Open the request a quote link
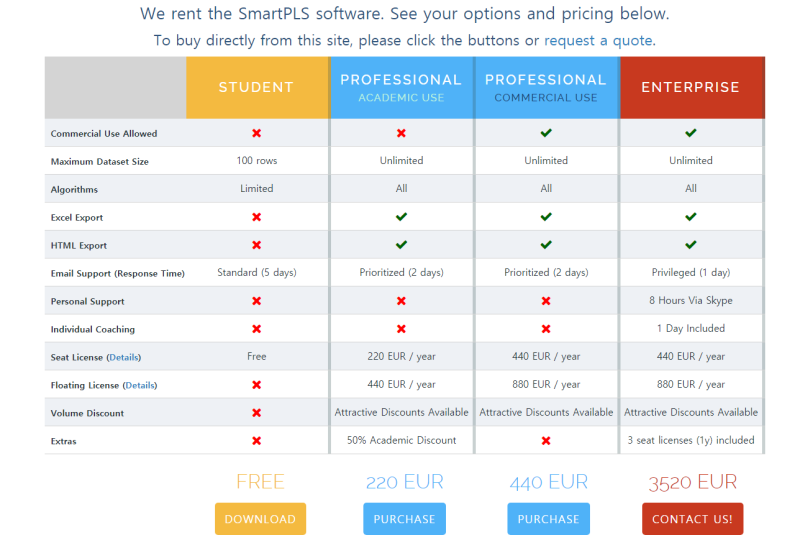Screen dimensions: 800x535 [598, 41]
